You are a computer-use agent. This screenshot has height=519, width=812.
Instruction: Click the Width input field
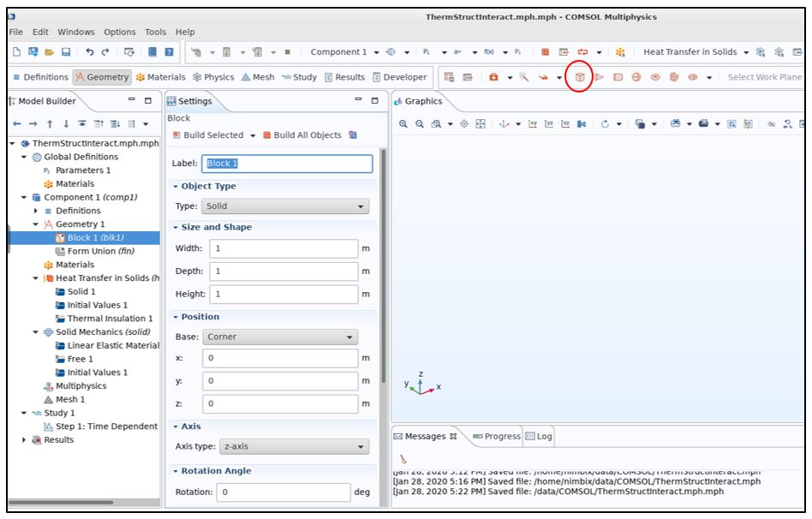[x=284, y=248]
